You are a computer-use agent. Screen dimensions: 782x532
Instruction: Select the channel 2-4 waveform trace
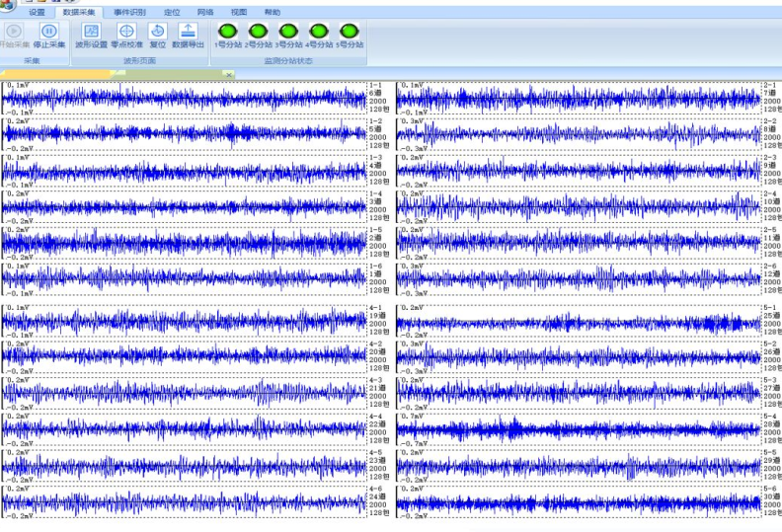pos(579,206)
